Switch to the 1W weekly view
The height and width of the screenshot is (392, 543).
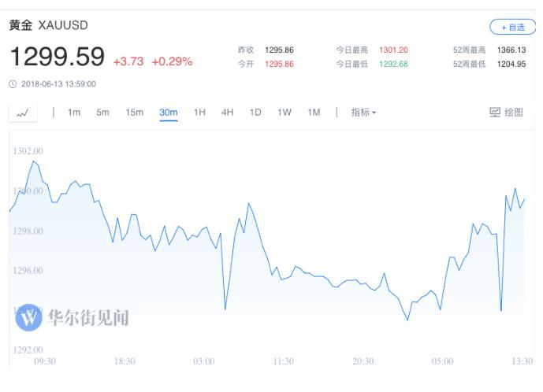[285, 113]
